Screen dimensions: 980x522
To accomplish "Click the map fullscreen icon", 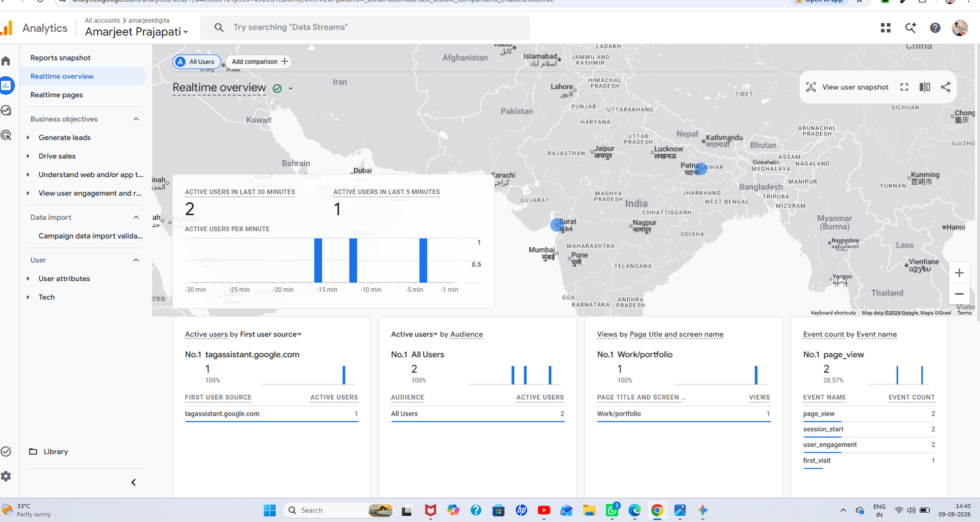I will pos(904,87).
